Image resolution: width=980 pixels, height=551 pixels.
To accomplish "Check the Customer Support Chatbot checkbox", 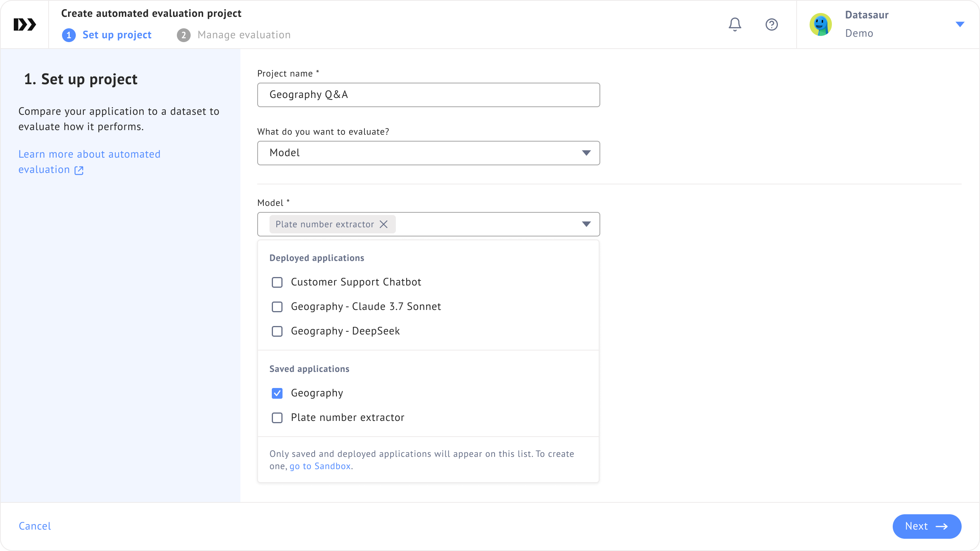I will (277, 282).
